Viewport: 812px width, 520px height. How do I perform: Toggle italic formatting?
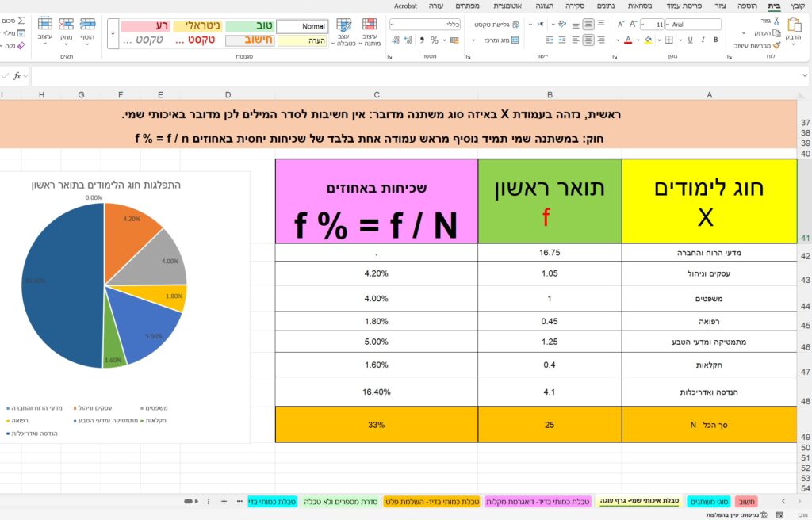tap(704, 40)
